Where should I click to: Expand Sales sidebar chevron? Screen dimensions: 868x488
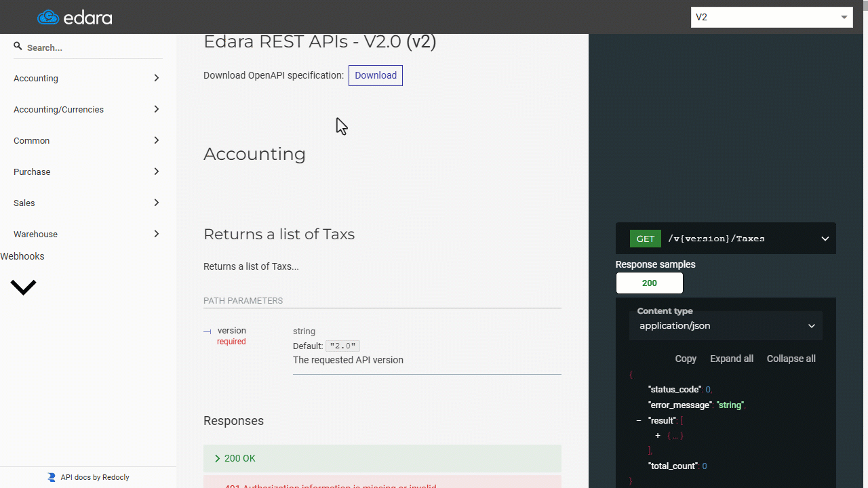click(157, 203)
